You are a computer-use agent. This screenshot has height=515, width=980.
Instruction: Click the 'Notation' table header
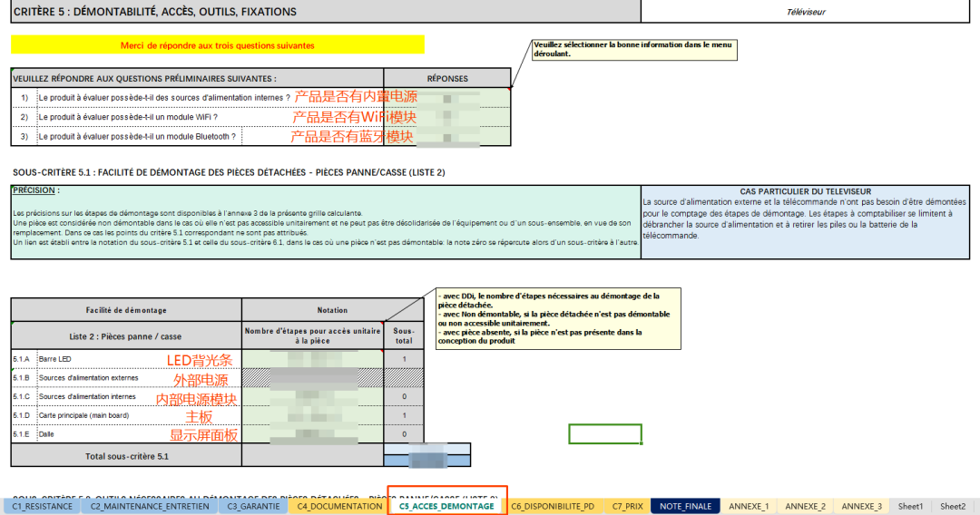pos(332,310)
